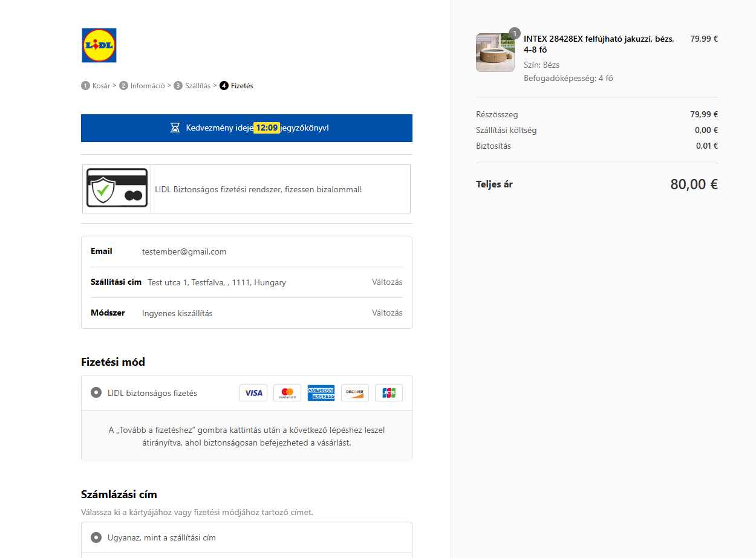Click the Visa card icon

(253, 393)
